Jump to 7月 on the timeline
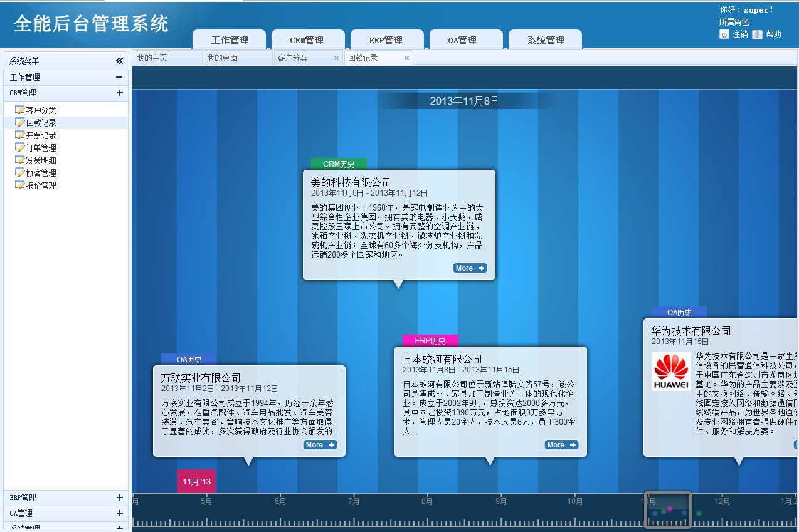 [x=354, y=501]
